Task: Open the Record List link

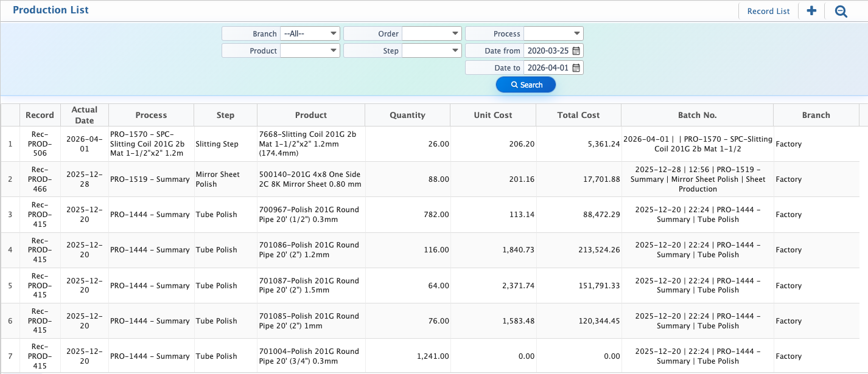Action: click(768, 11)
